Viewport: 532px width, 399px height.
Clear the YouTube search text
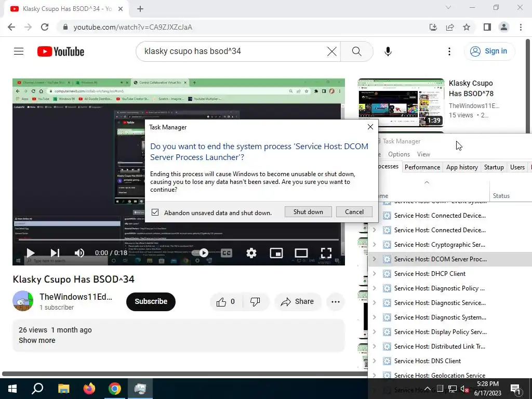tap(332, 51)
